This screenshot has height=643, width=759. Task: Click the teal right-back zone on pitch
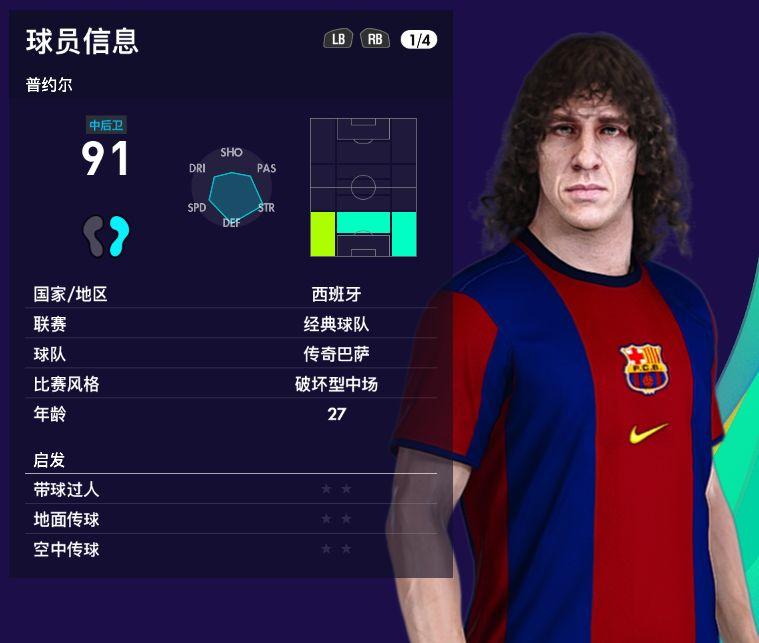tap(404, 234)
